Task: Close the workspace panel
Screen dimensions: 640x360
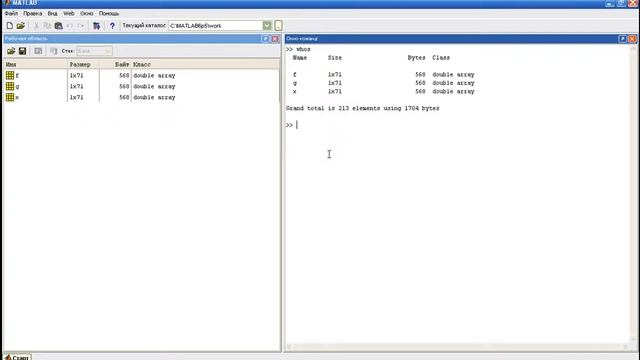Action: [x=275, y=39]
